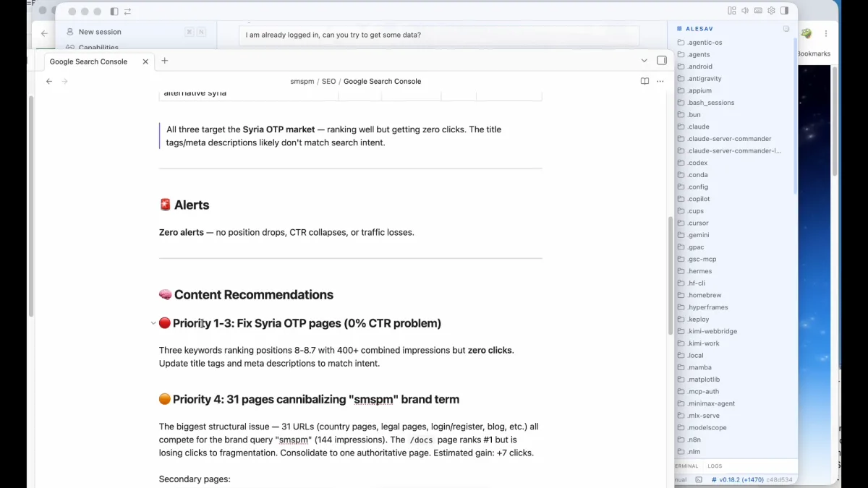Open the .hermes folder
The image size is (868, 488).
point(699,271)
